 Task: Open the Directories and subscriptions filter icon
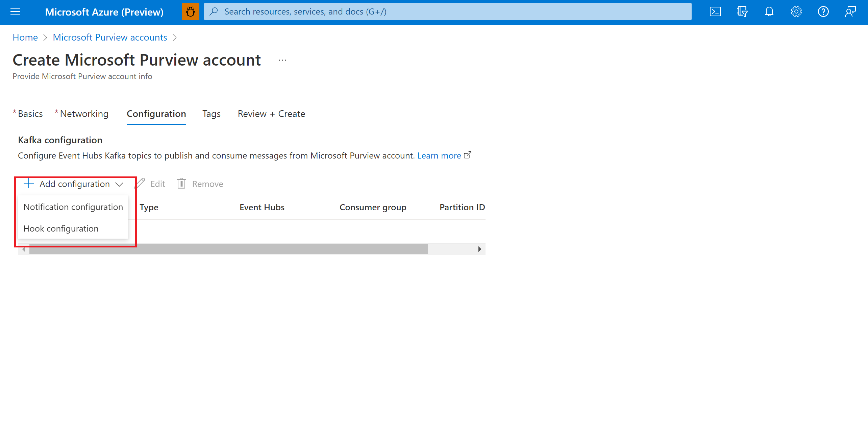pos(742,12)
